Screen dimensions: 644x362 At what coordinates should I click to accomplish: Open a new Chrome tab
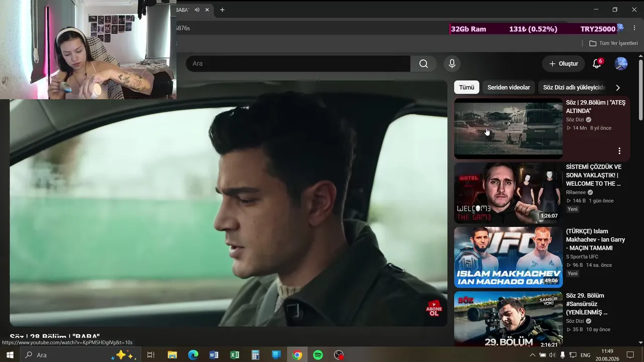coord(222,10)
